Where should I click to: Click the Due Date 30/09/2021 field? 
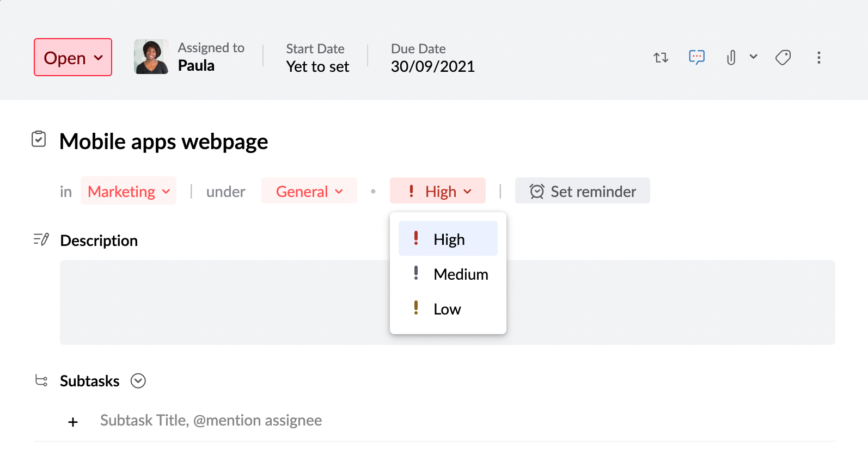432,66
